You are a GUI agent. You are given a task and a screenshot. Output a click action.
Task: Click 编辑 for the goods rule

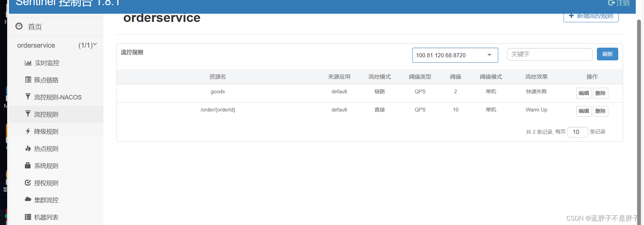(x=584, y=93)
